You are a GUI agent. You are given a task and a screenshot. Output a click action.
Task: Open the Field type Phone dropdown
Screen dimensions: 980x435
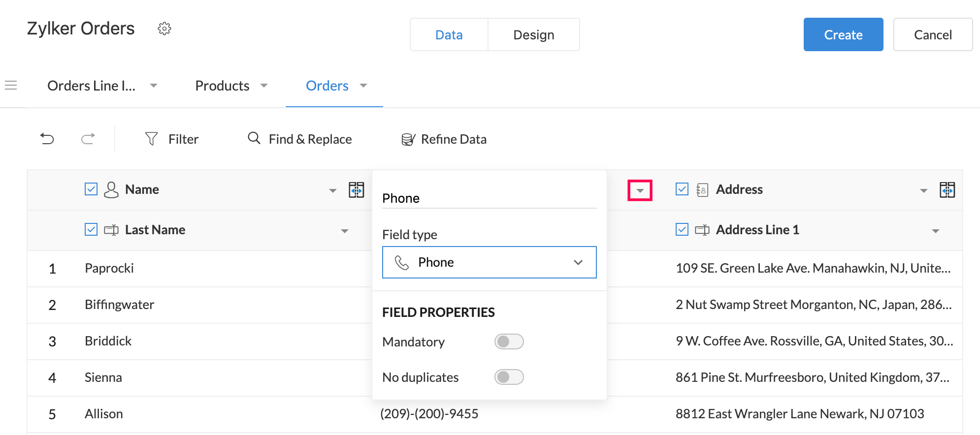[x=489, y=262]
